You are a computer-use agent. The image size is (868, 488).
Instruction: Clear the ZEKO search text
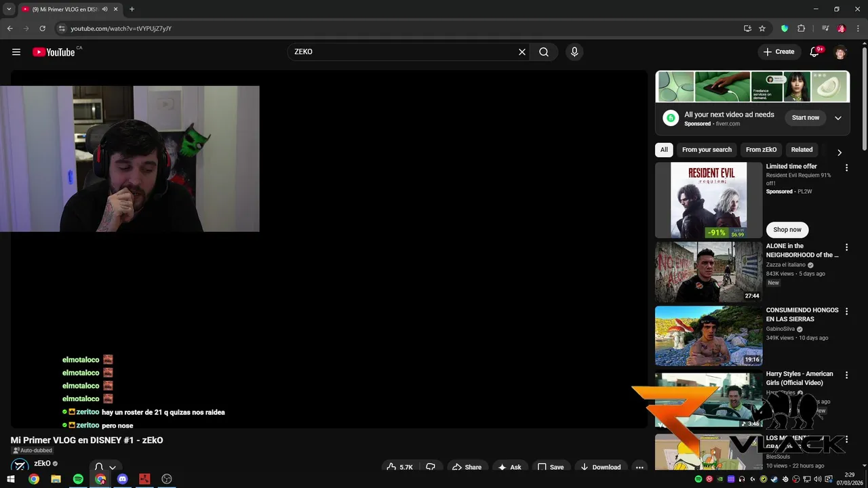(x=522, y=52)
